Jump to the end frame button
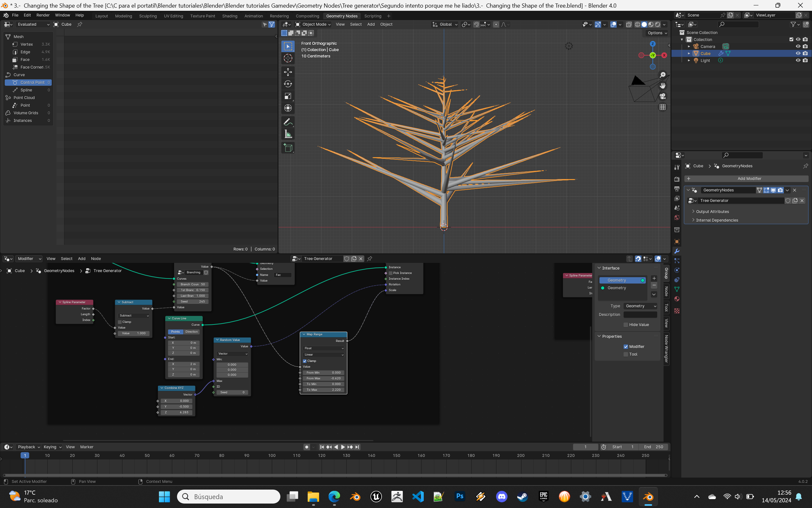Screen dimensions: 812x508 357,447
